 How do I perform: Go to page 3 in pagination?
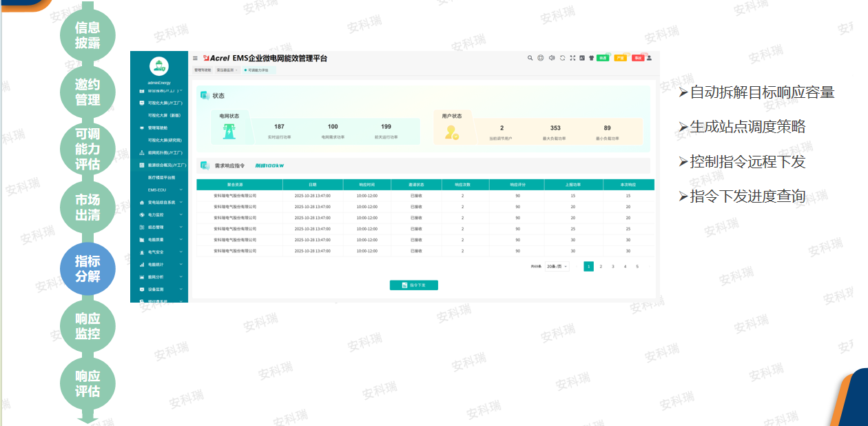(613, 266)
